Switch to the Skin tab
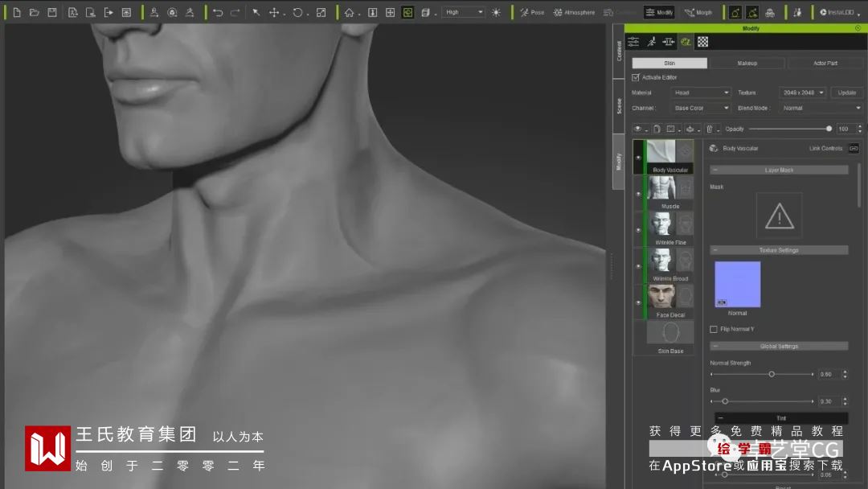 pos(669,63)
